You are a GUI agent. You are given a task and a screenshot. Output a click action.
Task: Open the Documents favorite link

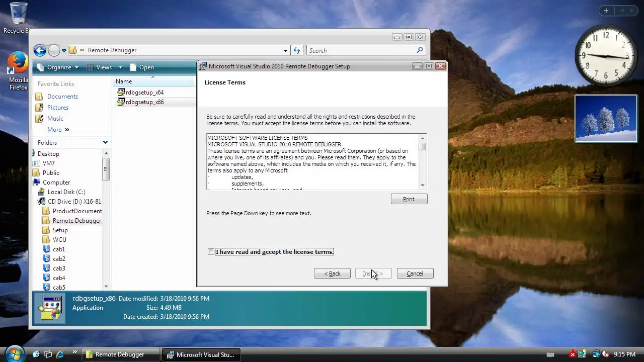[x=62, y=97]
